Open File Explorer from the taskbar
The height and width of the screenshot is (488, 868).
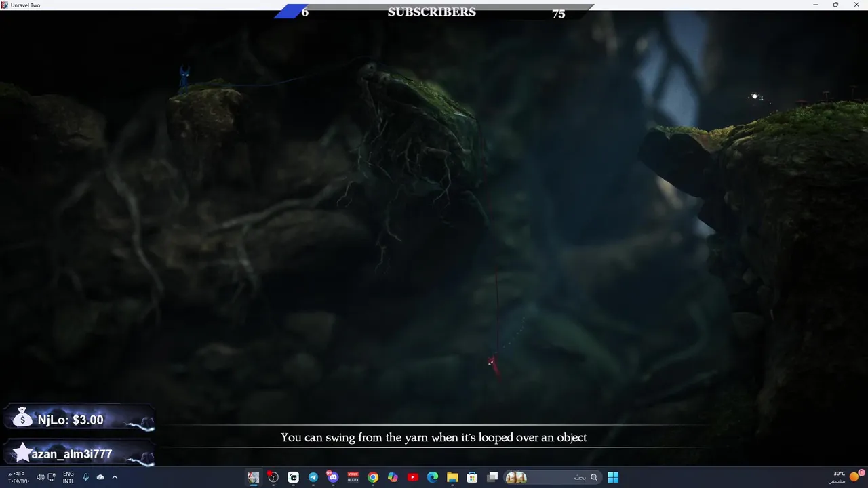[x=452, y=477]
